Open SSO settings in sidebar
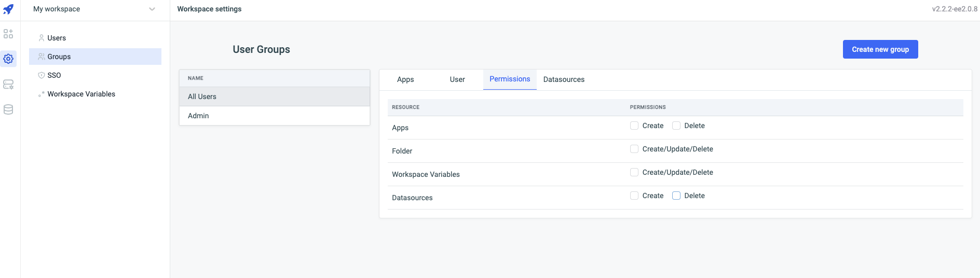This screenshot has width=980, height=278. 55,75
